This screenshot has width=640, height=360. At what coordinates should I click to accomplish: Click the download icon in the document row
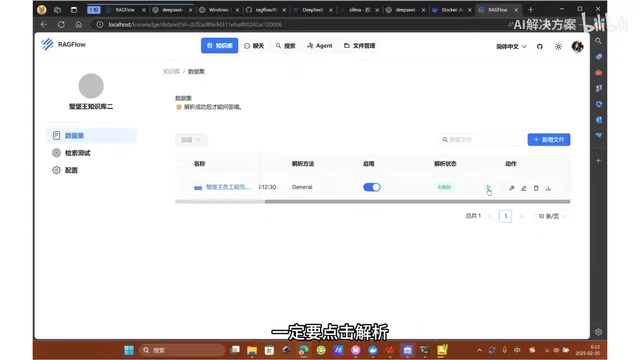[548, 188]
